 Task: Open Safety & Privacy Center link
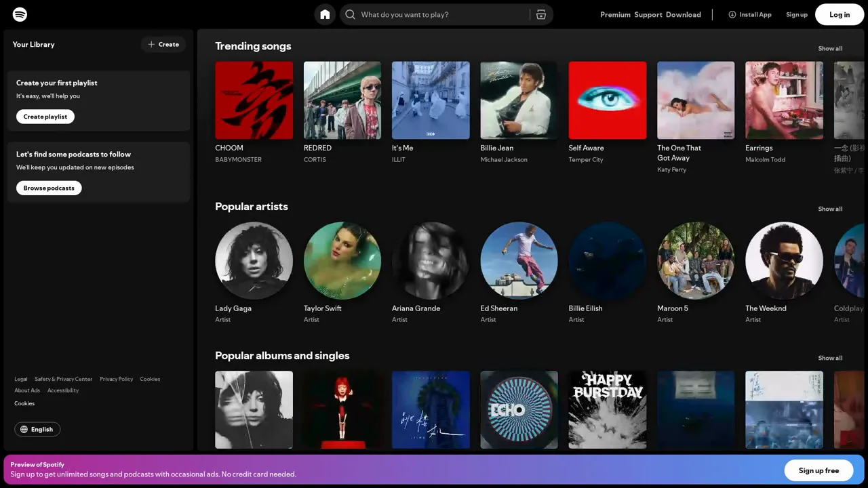coord(64,379)
